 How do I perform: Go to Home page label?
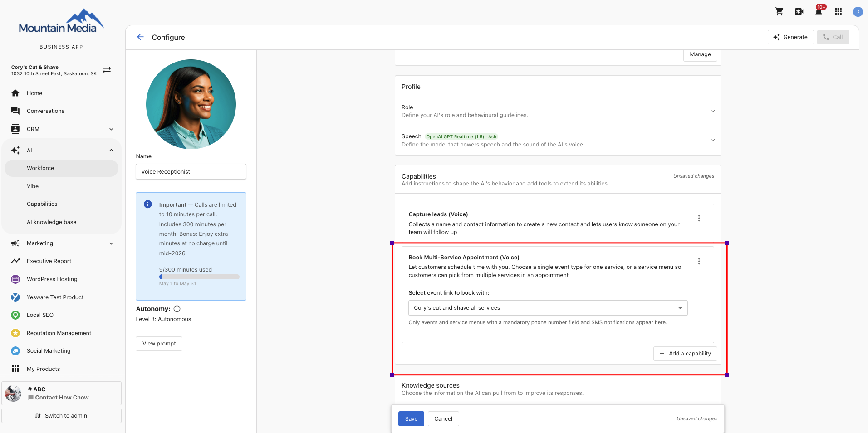(34, 93)
